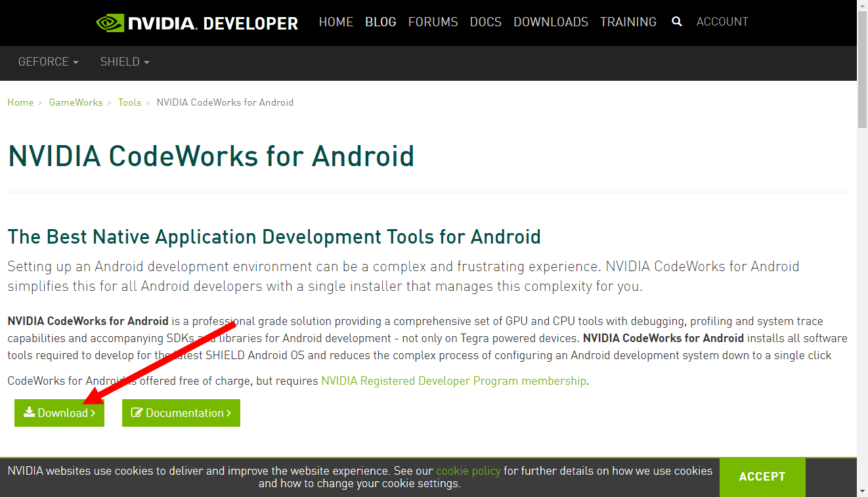Click the Home breadcrumb link
Viewport: 868px width, 497px height.
(x=20, y=102)
